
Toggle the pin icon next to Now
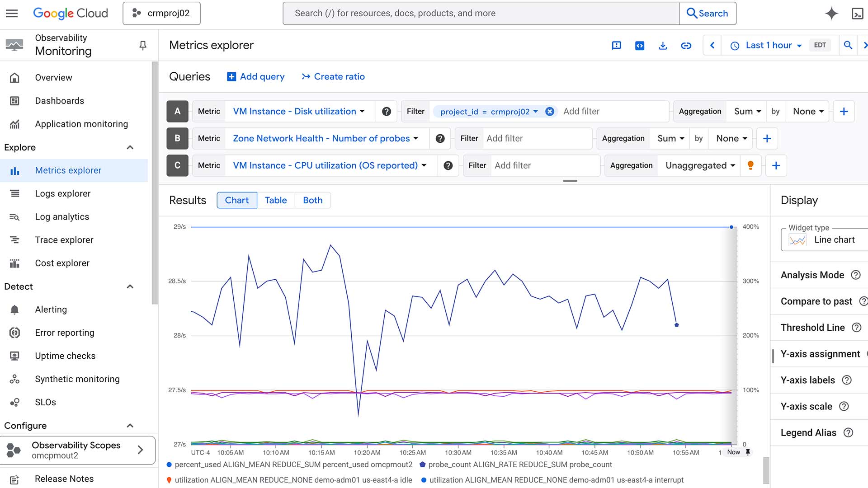coord(748,452)
